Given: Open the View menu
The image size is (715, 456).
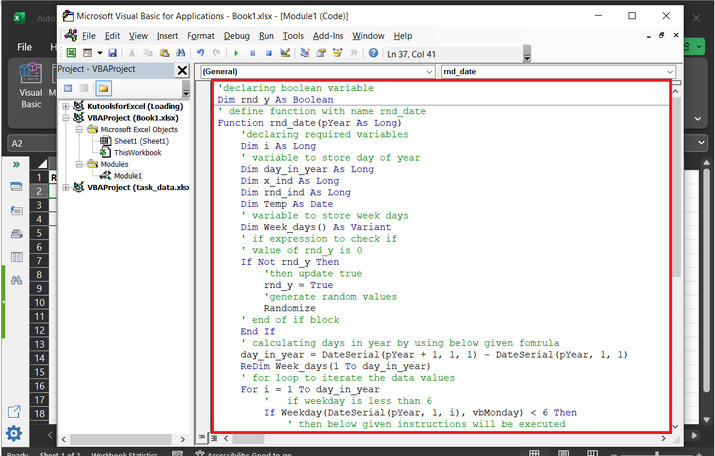Looking at the screenshot, I should (x=138, y=36).
